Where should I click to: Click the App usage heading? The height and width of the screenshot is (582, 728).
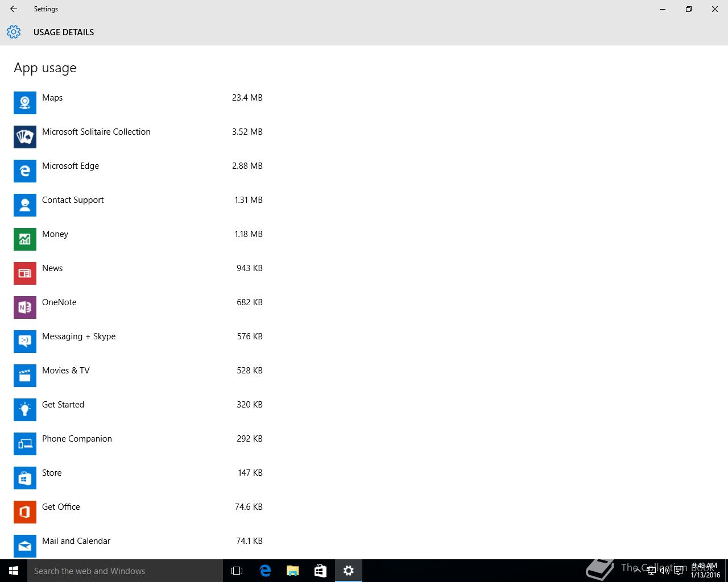[x=45, y=68]
